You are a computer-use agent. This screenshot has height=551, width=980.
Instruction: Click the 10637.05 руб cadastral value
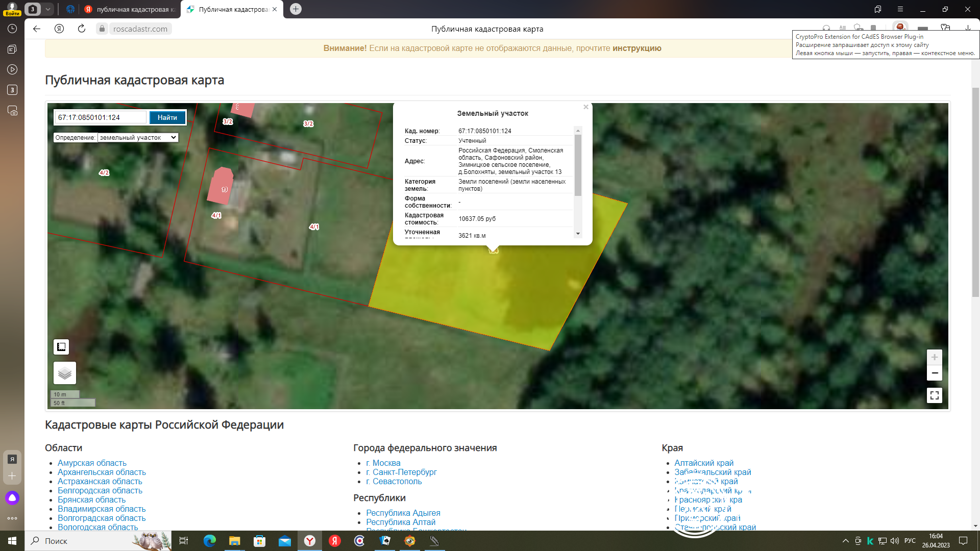pyautogui.click(x=477, y=218)
